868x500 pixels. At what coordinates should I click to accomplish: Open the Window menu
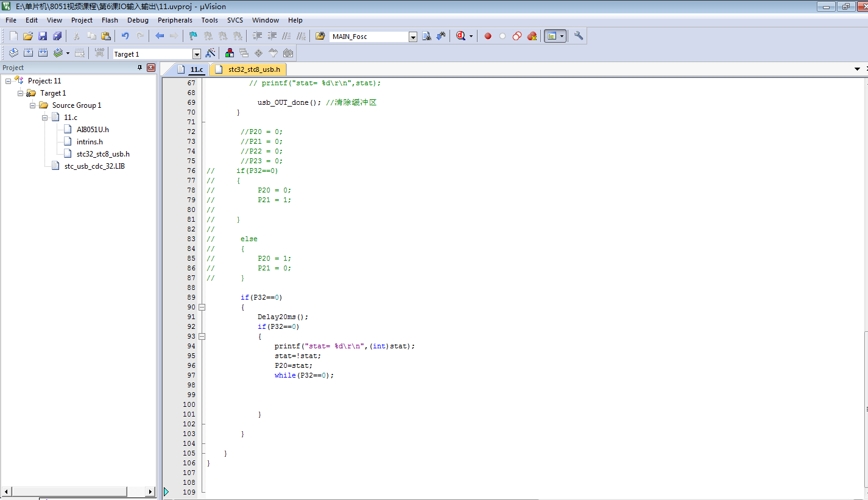click(x=266, y=20)
